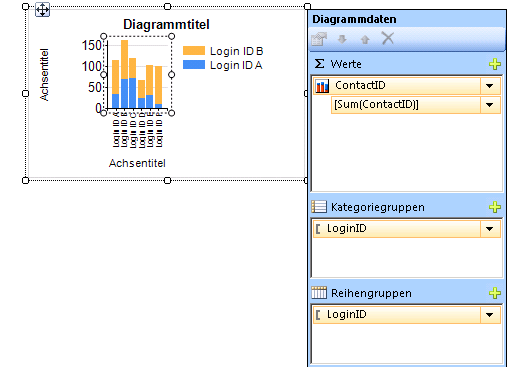The image size is (507, 367).
Task: Click the delete X icon in Diagrammdaten toolbar
Action: pyautogui.click(x=388, y=38)
